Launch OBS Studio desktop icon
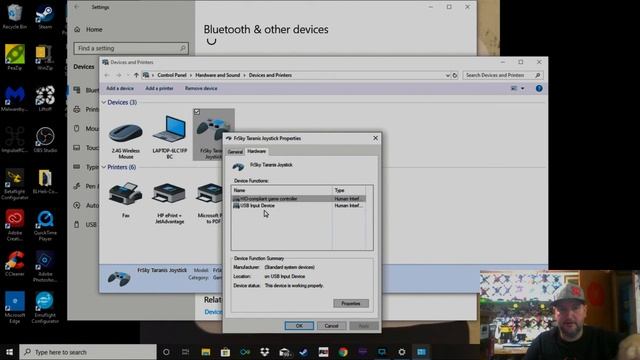 click(x=45, y=140)
